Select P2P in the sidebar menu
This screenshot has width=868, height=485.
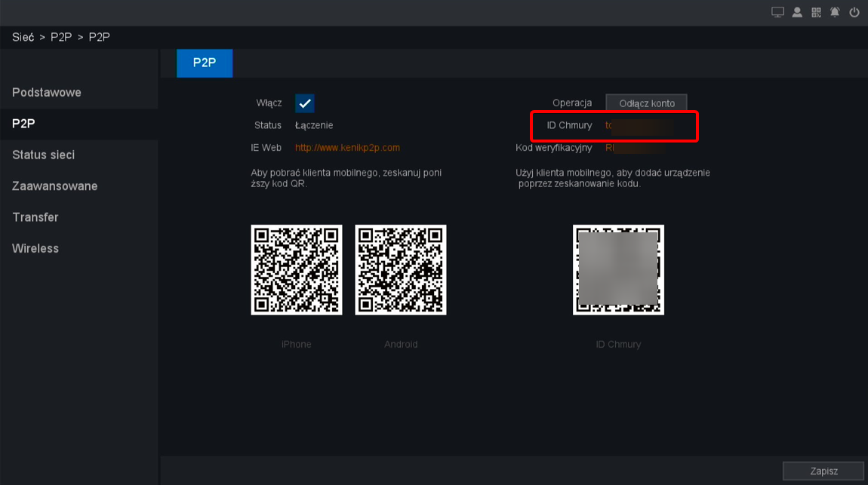(x=79, y=123)
